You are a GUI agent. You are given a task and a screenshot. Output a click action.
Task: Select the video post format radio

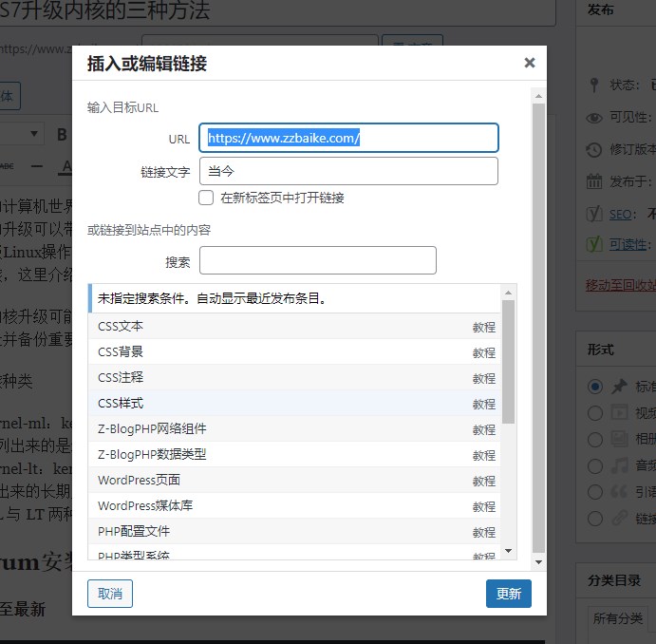(x=595, y=413)
